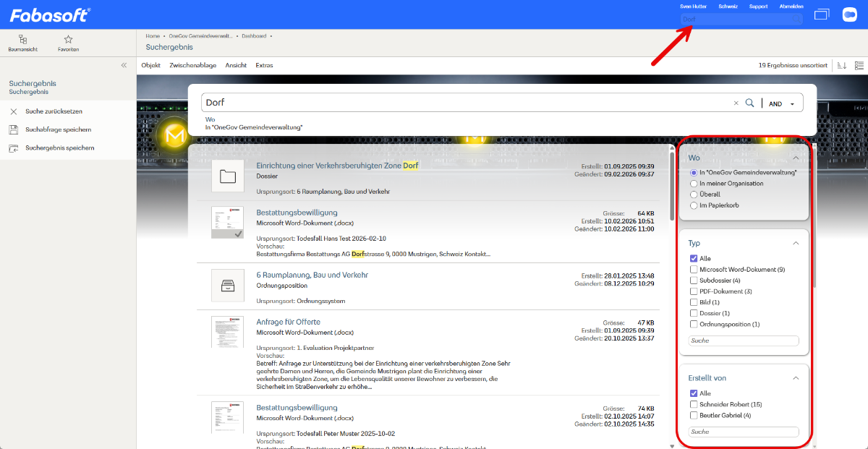Open the AND operator dropdown

point(782,103)
